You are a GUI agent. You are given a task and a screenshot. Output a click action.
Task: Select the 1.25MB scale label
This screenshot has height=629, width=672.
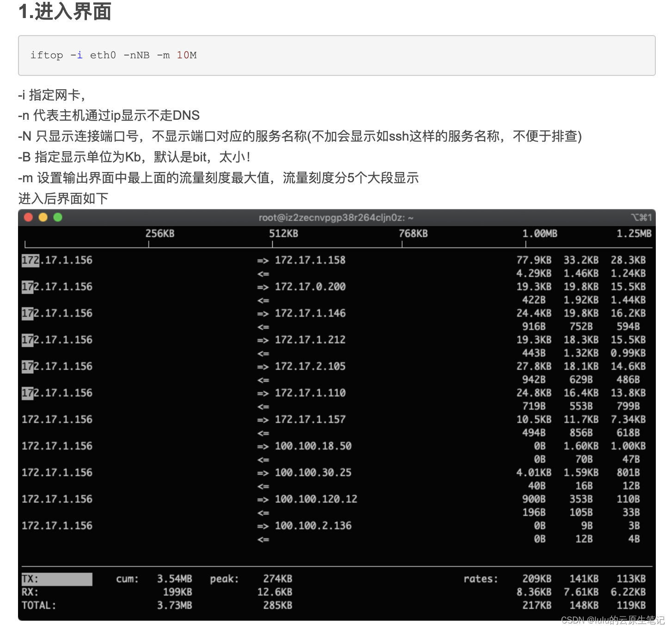click(x=634, y=234)
